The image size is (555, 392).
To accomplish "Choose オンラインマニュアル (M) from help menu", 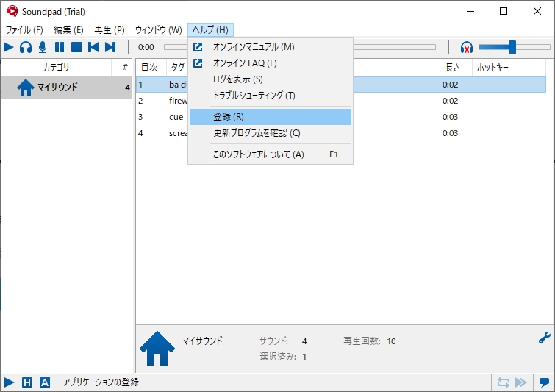I will pos(271,47).
